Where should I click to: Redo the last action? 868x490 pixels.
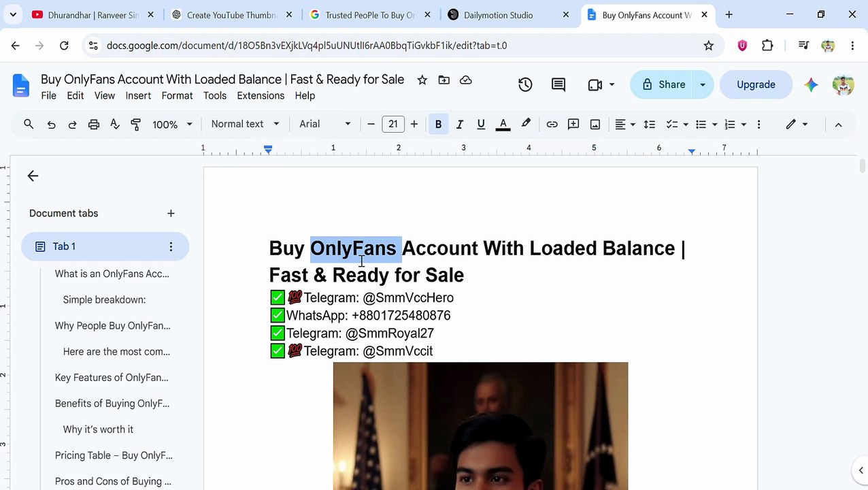72,124
